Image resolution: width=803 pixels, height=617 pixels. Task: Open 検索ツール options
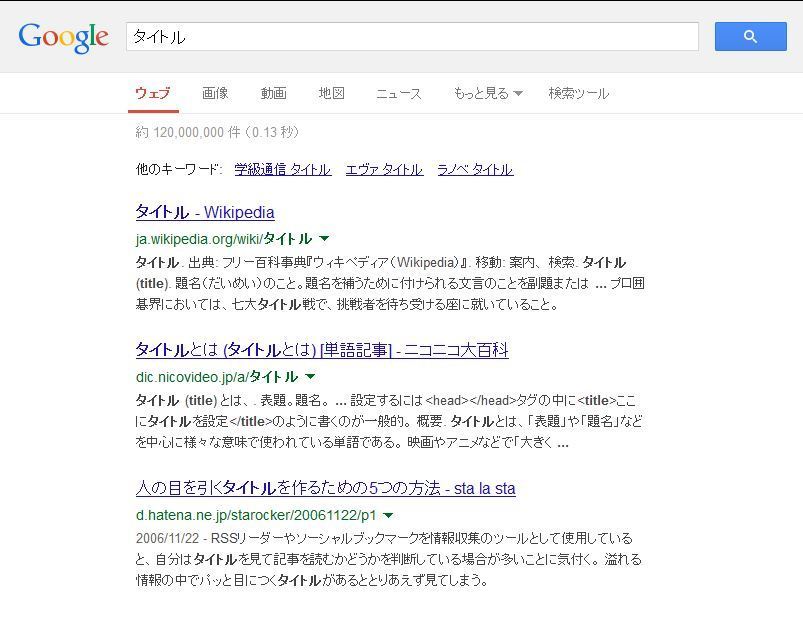[578, 93]
